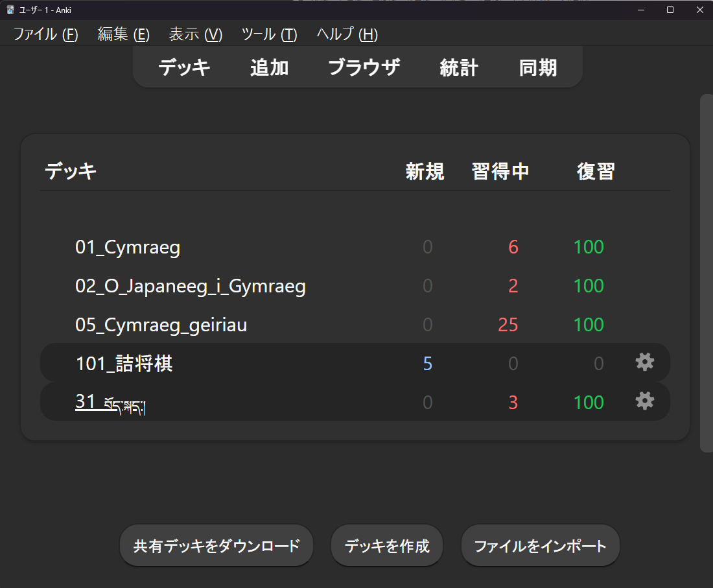Open the ヘルプ menu
The image size is (713, 588).
[x=347, y=34]
